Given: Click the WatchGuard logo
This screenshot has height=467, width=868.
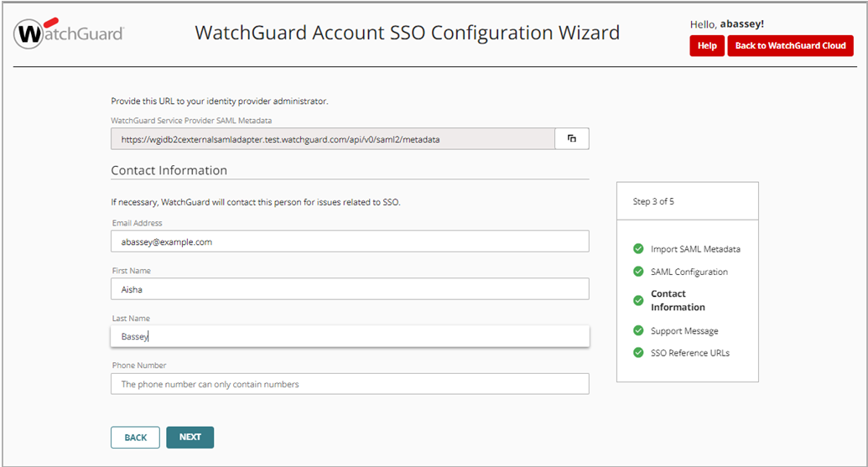Looking at the screenshot, I should point(70,34).
